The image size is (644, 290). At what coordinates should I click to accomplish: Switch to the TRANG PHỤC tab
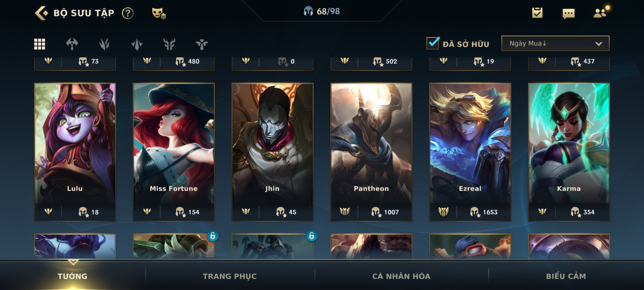(230, 276)
